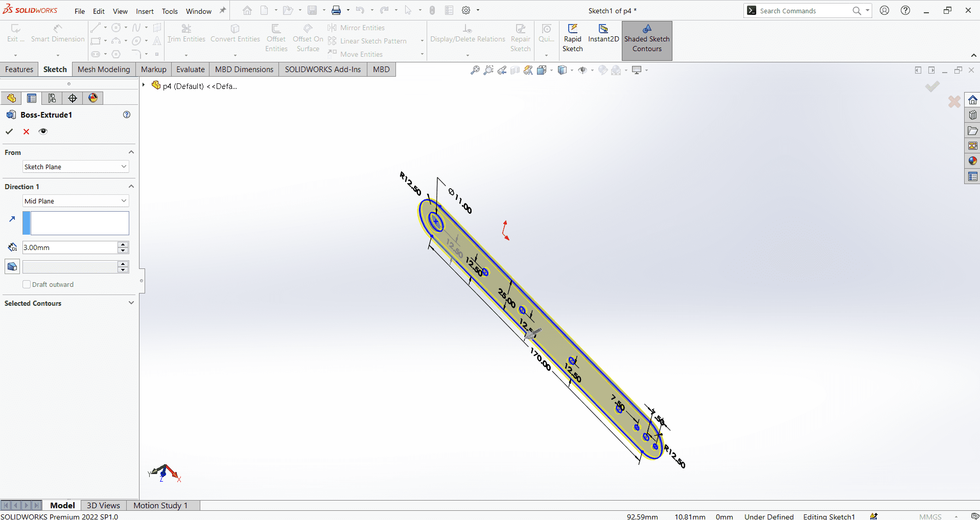The image size is (980, 520).
Task: Click the Zoom to Fit icon
Action: [x=475, y=70]
